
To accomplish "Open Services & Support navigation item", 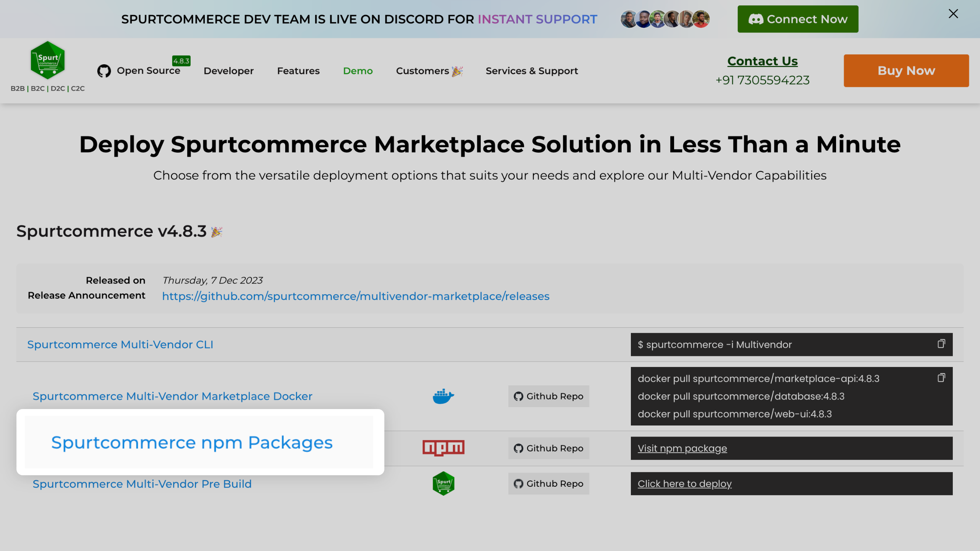I will (x=531, y=70).
